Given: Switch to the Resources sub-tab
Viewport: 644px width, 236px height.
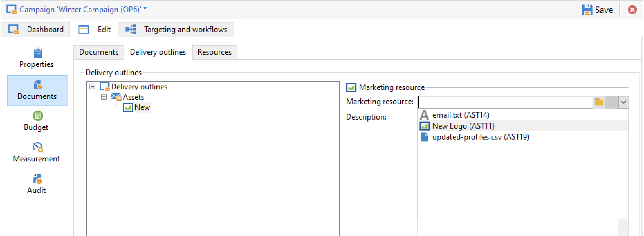Looking at the screenshot, I should pos(215,52).
